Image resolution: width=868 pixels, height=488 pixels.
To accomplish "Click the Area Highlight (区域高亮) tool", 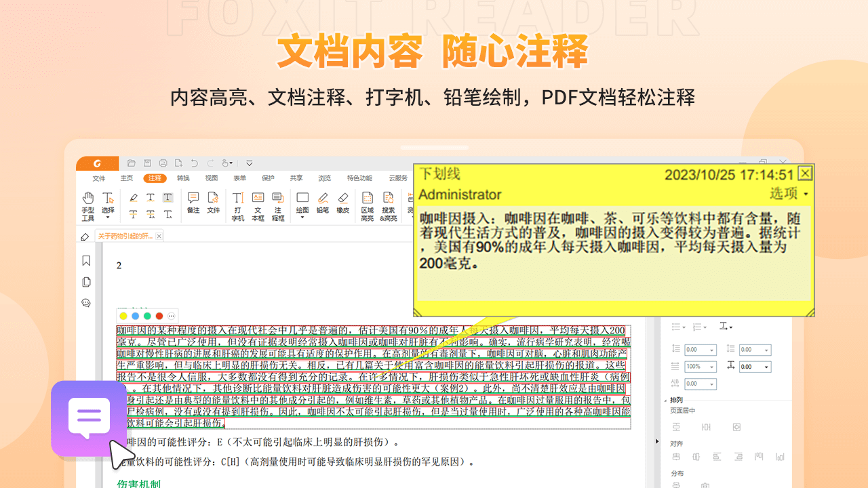I will tap(368, 205).
